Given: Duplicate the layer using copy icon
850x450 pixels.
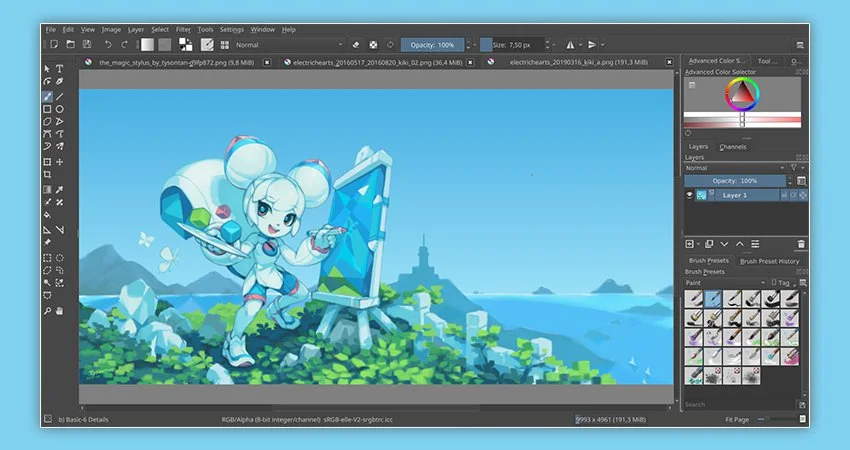Looking at the screenshot, I should coord(709,245).
